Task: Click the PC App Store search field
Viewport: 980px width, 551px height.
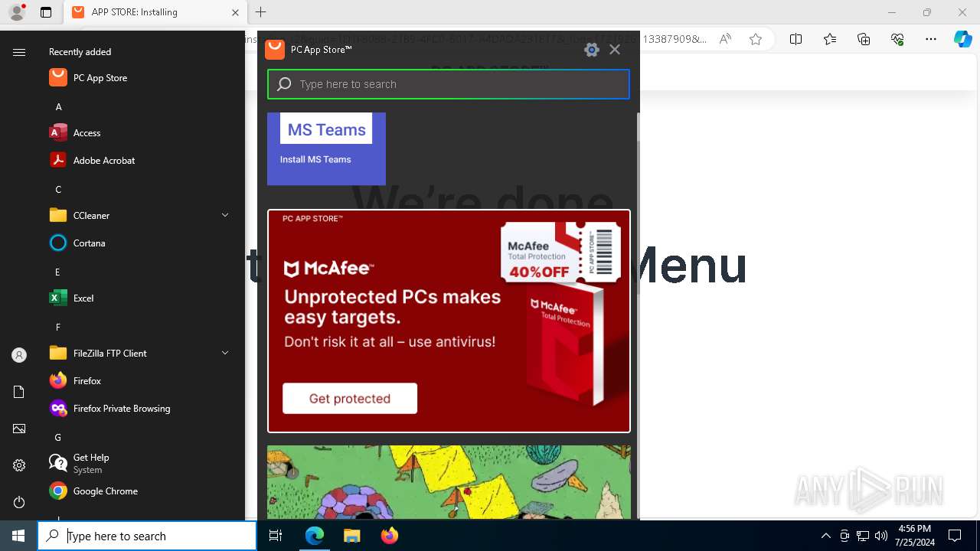Action: tap(449, 84)
